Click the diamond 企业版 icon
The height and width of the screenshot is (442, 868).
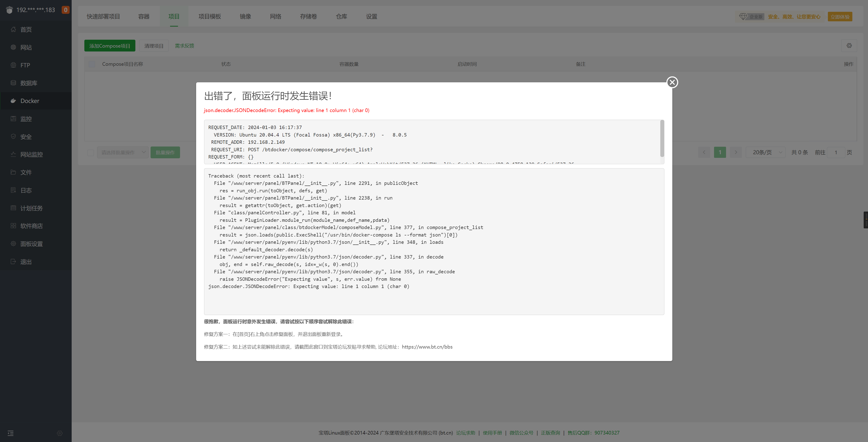pyautogui.click(x=743, y=17)
